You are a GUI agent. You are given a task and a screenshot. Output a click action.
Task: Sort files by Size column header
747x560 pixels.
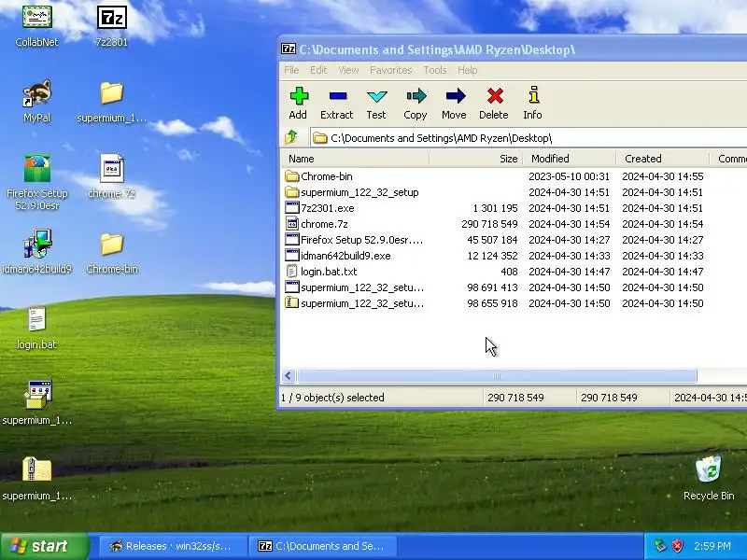point(476,159)
